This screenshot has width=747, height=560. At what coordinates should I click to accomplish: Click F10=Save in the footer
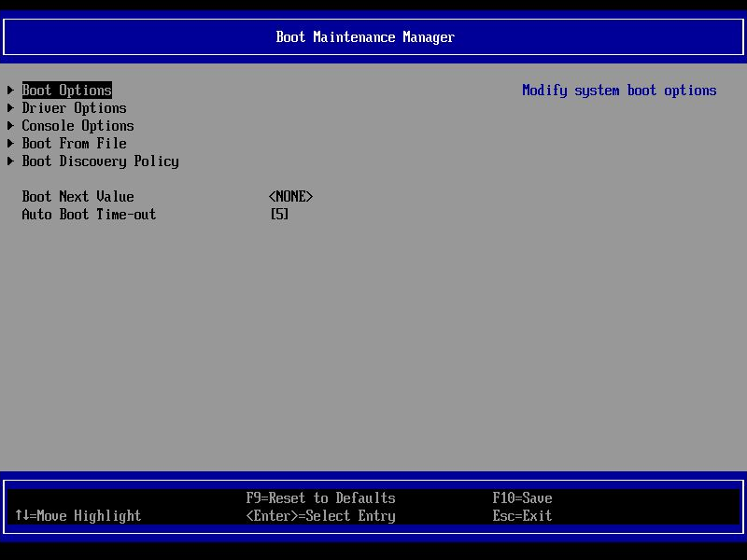click(522, 497)
